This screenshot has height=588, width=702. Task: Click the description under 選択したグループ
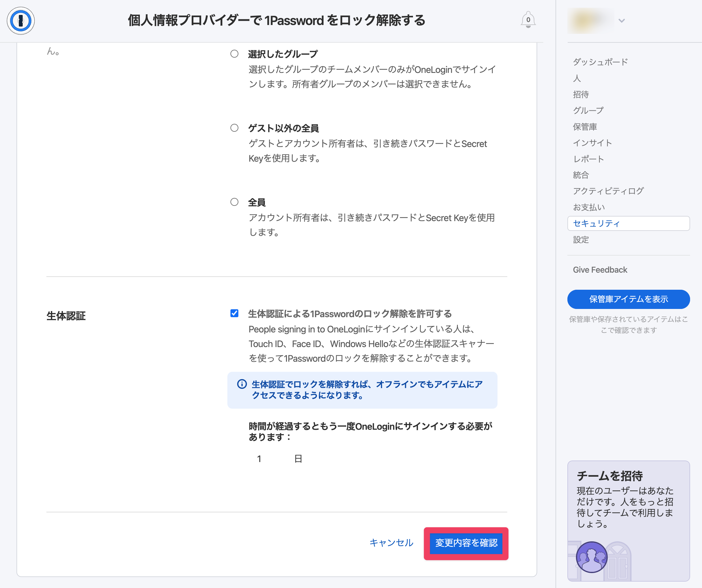tap(372, 77)
